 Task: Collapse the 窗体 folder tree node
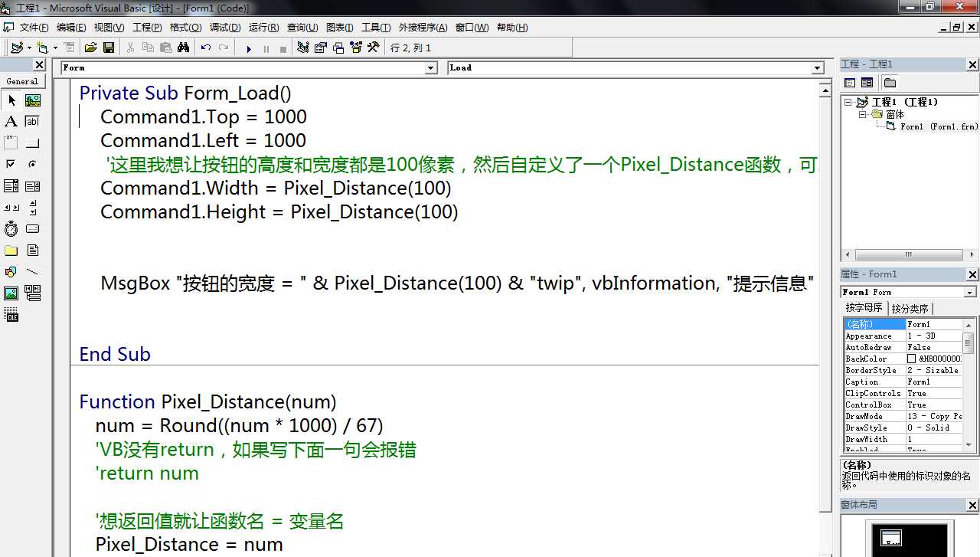[862, 114]
